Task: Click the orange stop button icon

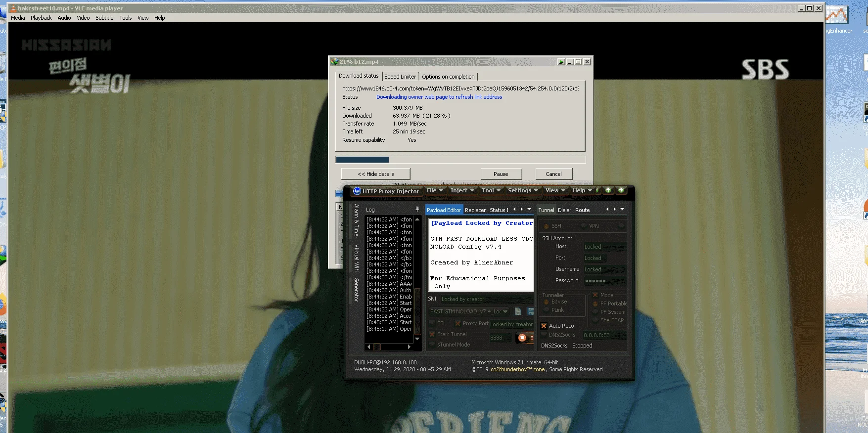Action: point(522,338)
